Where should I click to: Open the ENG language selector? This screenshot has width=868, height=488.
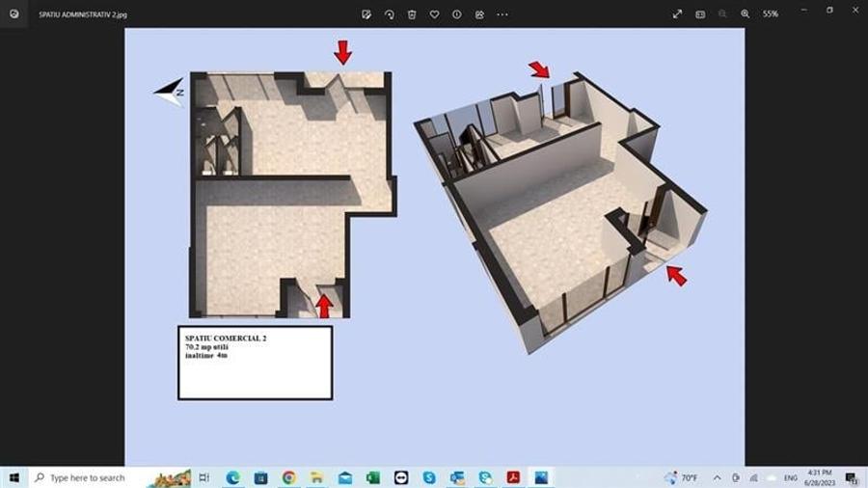click(x=790, y=477)
